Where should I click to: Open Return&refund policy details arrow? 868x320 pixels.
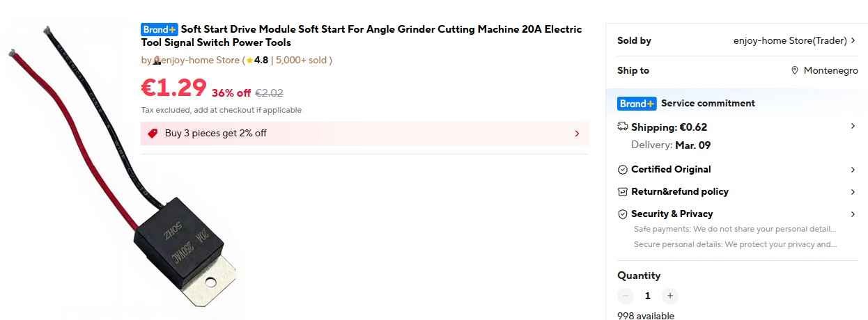853,192
